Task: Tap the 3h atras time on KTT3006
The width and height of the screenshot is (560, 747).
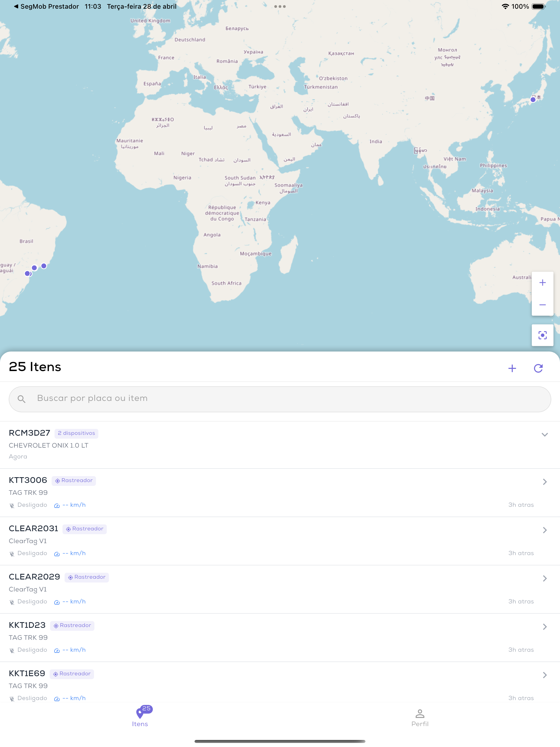Action: click(x=521, y=505)
